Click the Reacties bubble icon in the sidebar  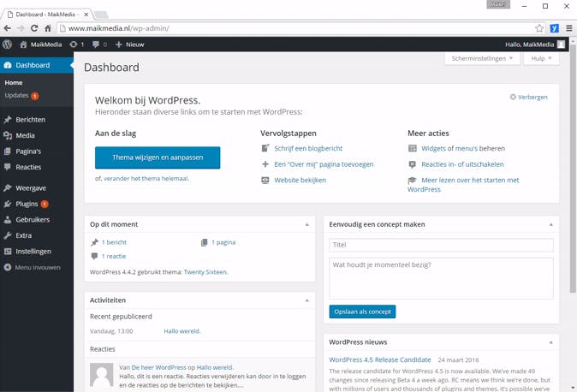8,167
